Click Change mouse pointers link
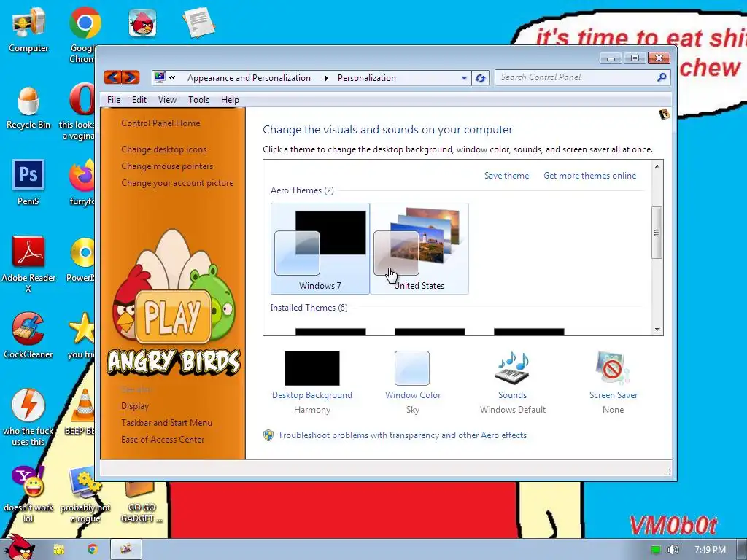 point(167,166)
